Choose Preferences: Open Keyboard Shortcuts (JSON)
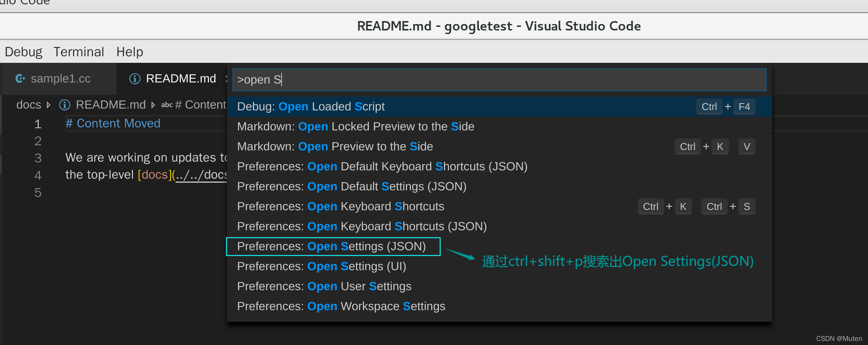868x345 pixels. point(499,226)
